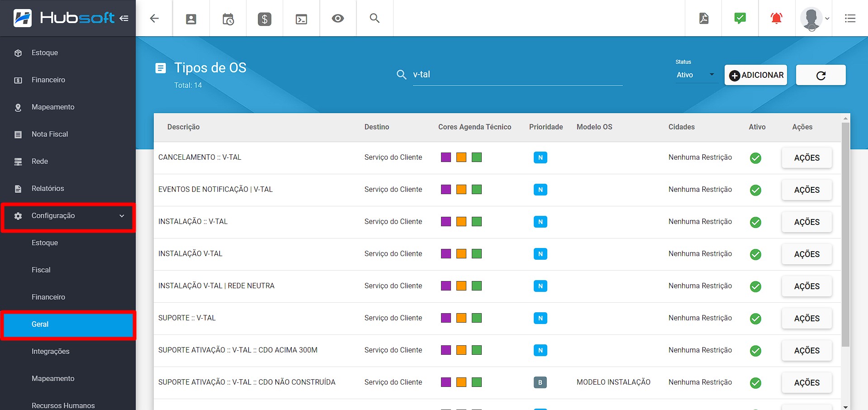This screenshot has width=868, height=410.
Task: Toggle the Ativo check for INSTALAÇÃO V-TAL row
Action: pos(755,254)
